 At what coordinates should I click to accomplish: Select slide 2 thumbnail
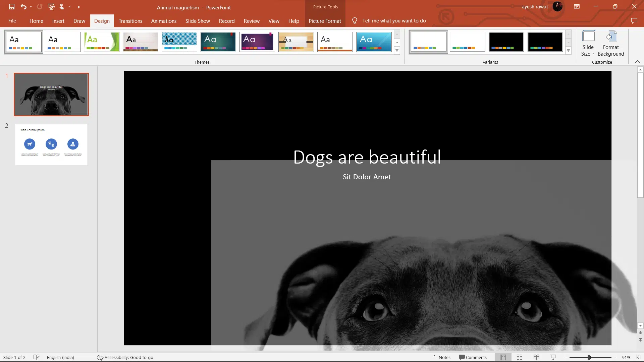[51, 144]
